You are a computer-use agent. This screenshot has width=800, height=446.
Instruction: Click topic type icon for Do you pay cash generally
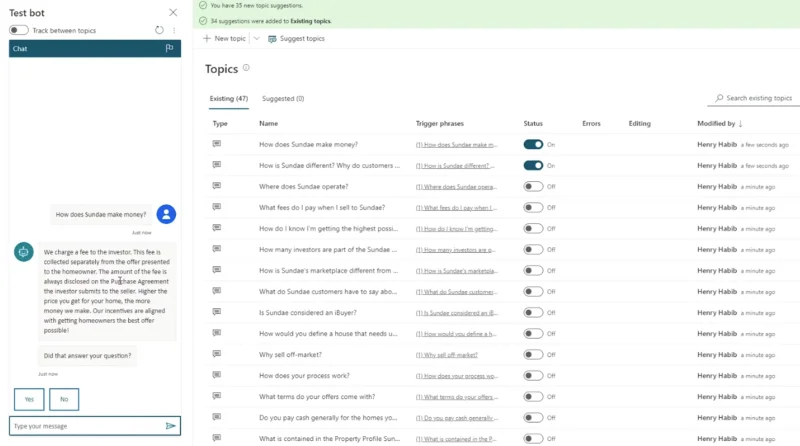(x=217, y=417)
